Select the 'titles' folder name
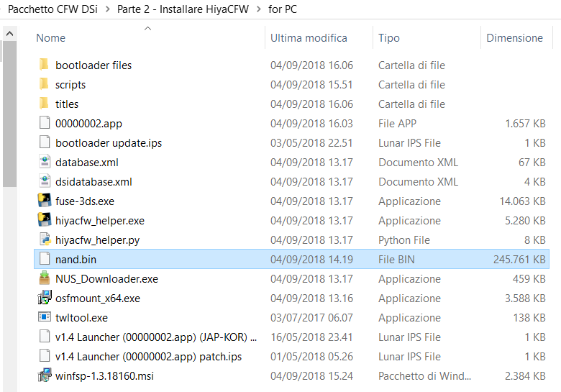The width and height of the screenshot is (561, 392). tap(67, 104)
